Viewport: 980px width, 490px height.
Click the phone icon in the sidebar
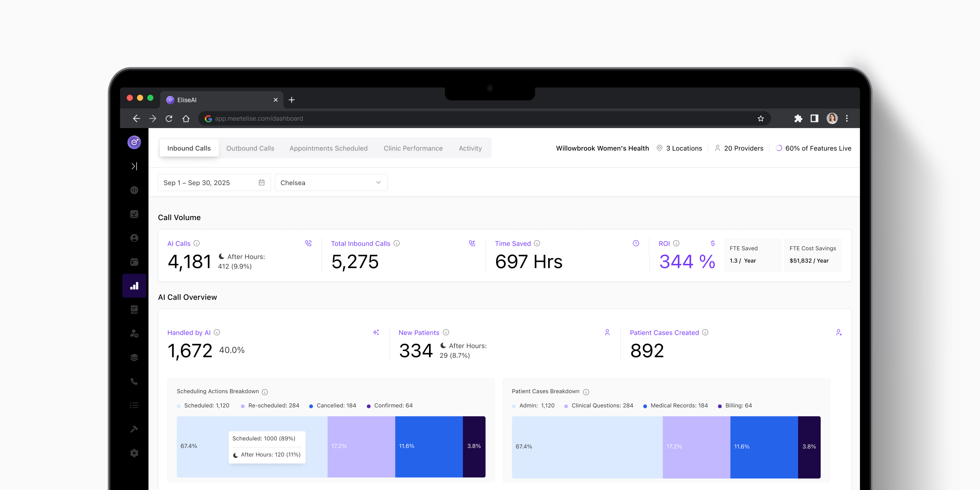(134, 381)
